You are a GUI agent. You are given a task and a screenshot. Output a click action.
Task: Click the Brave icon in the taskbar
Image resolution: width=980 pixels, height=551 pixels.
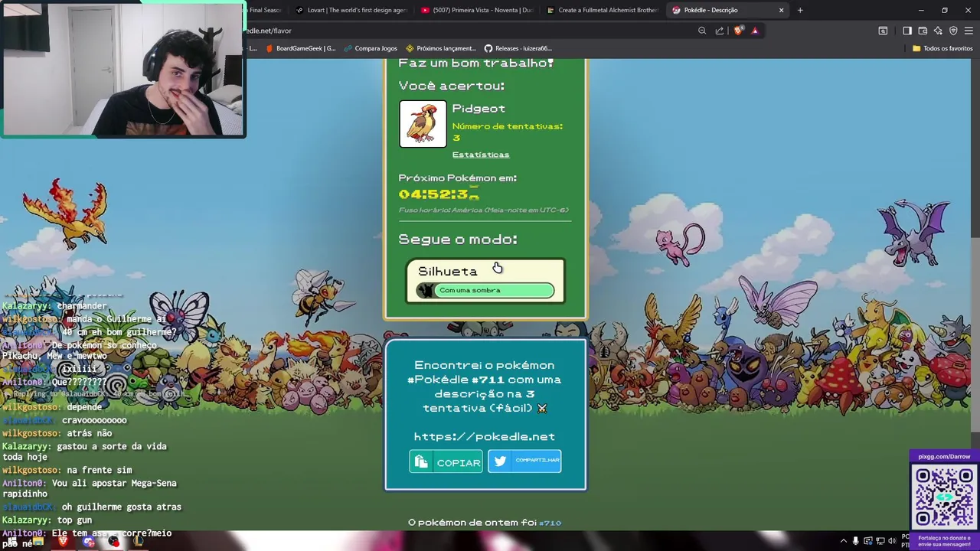pyautogui.click(x=64, y=542)
